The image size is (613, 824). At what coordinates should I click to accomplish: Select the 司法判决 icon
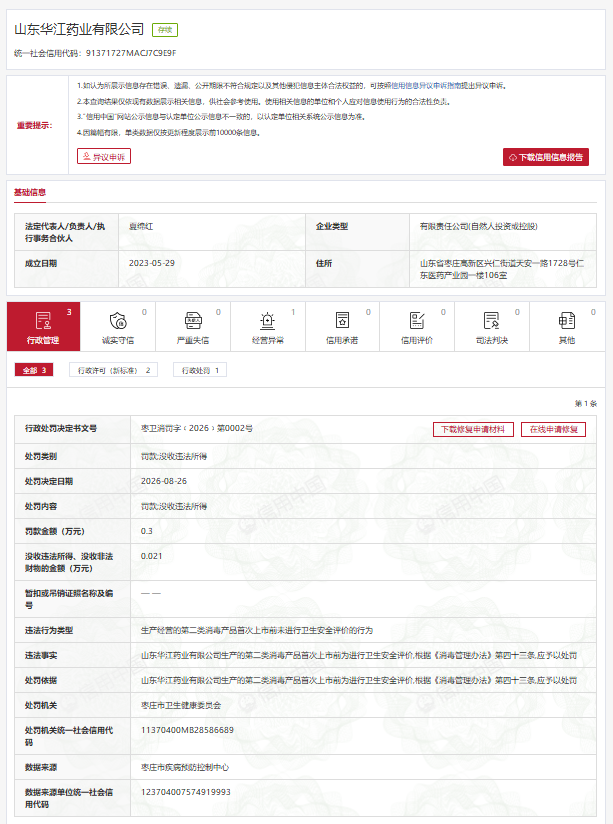pyautogui.click(x=492, y=321)
